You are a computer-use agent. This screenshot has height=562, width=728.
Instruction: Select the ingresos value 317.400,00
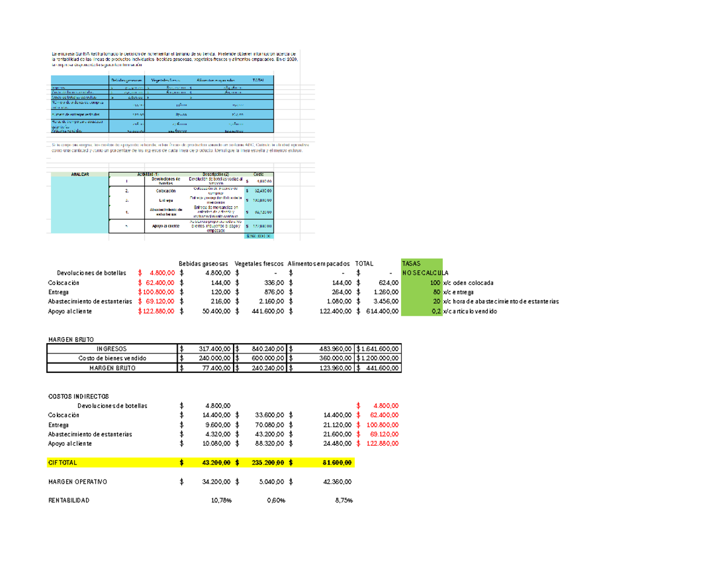(214, 349)
